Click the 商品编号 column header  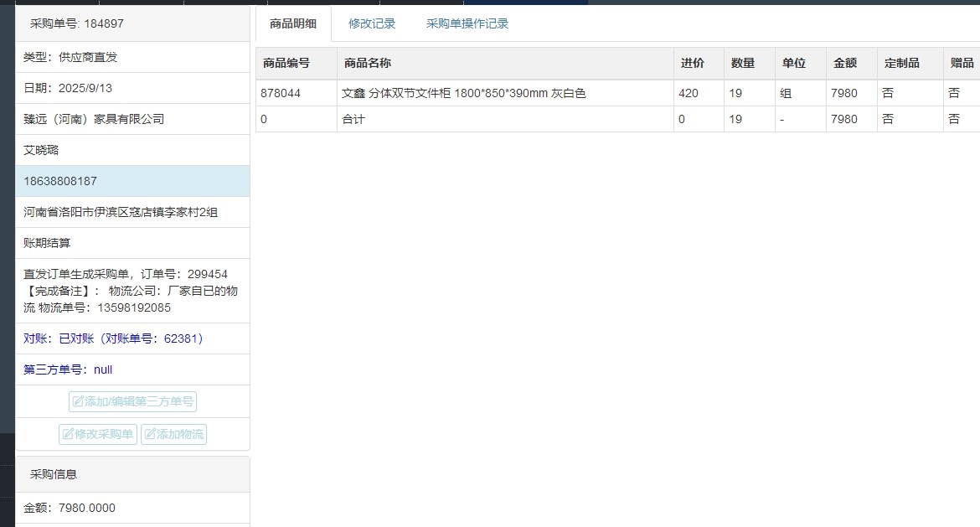pos(286,64)
